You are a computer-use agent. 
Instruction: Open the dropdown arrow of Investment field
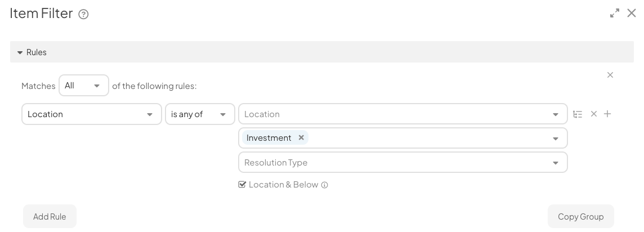[x=555, y=139]
